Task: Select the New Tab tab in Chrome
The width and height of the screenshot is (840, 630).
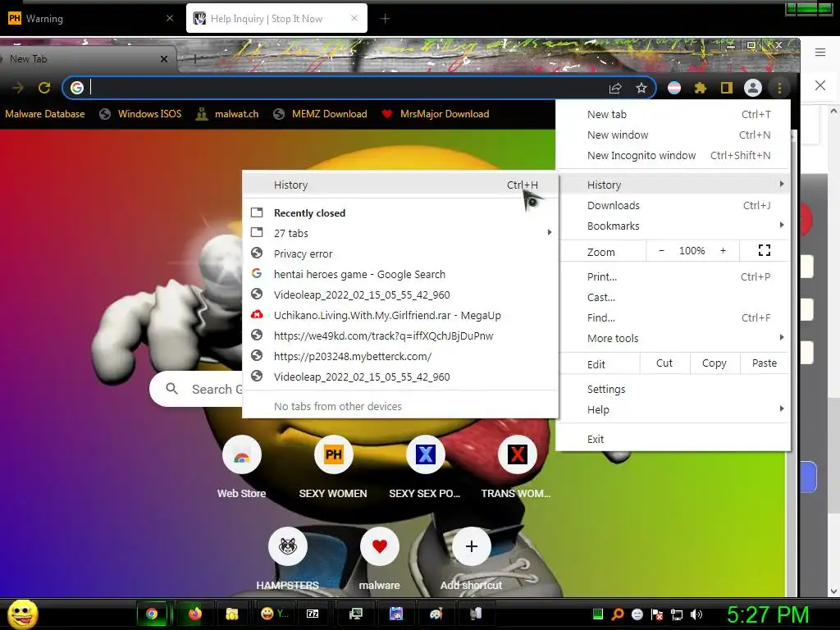Action: [x=85, y=59]
